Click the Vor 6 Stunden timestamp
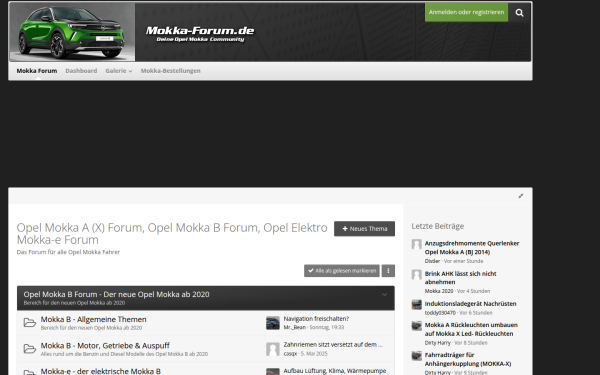600x375 pixels. click(x=476, y=313)
